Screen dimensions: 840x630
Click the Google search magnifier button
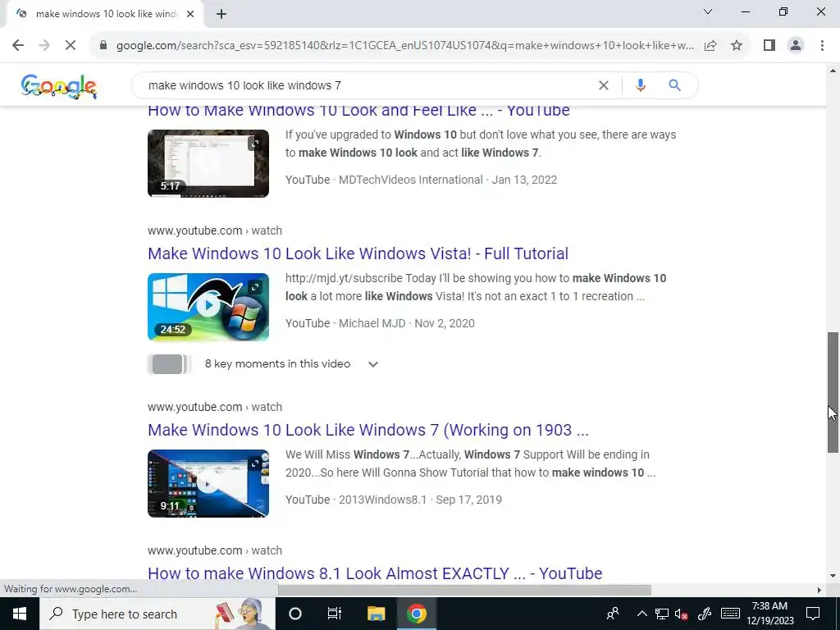tap(674, 85)
